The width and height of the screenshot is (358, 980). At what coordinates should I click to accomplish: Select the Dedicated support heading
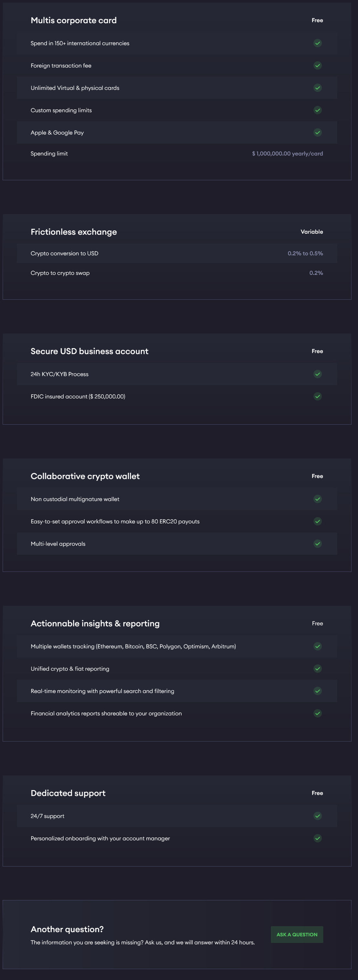[x=68, y=793]
